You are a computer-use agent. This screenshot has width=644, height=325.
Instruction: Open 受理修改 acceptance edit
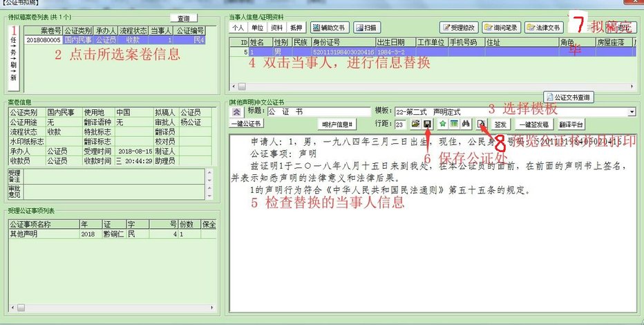[x=459, y=28]
